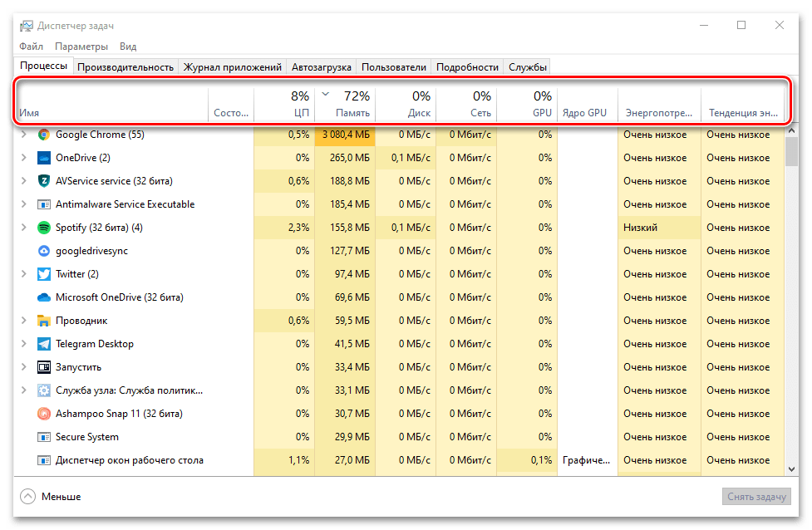Click the Ashampoo Snap 11 icon
The height and width of the screenshot is (530, 812).
pyautogui.click(x=44, y=414)
